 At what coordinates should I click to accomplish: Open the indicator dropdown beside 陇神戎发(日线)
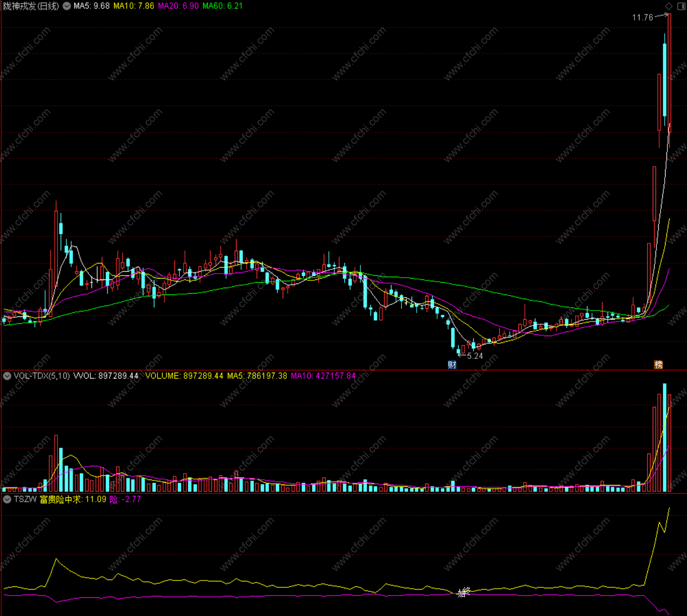(67, 6)
